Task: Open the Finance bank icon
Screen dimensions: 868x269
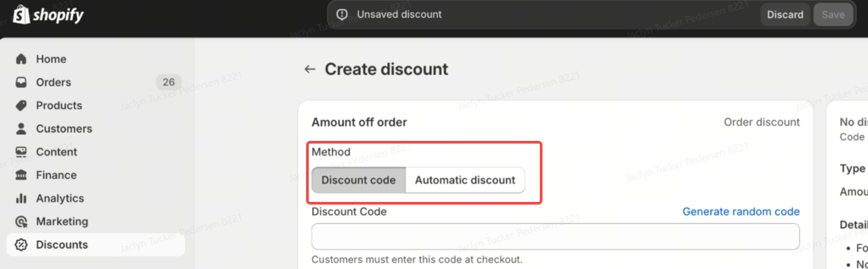Action: click(x=21, y=175)
